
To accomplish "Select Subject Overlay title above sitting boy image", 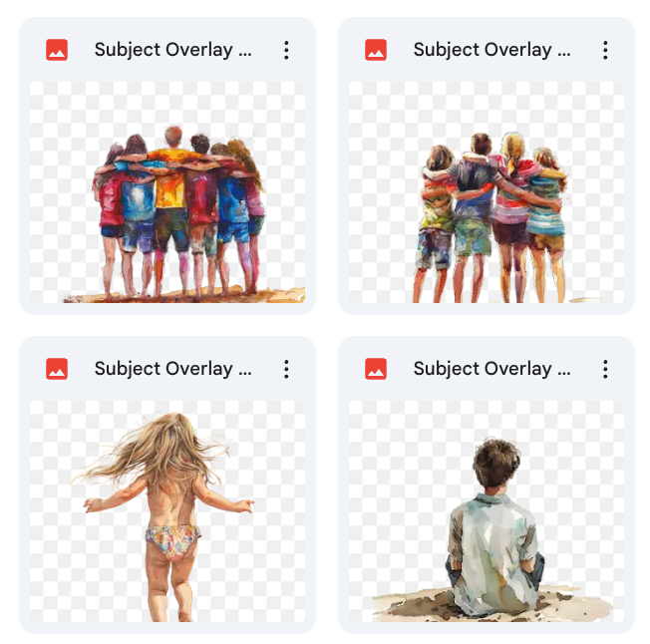I will coord(491,369).
